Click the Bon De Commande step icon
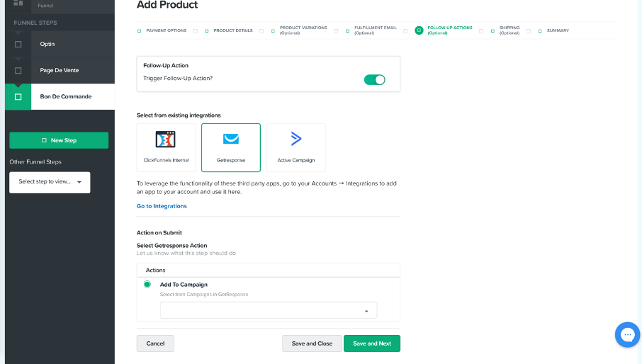Viewport: 642px width, 364px height. tap(18, 96)
